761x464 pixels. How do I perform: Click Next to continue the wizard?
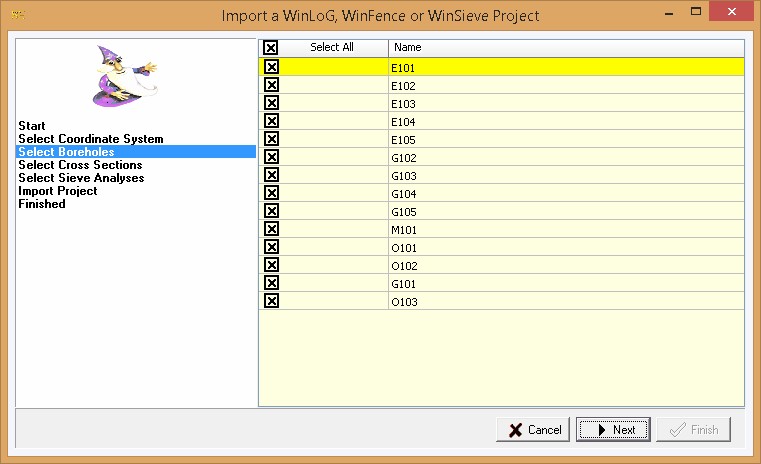click(x=613, y=429)
